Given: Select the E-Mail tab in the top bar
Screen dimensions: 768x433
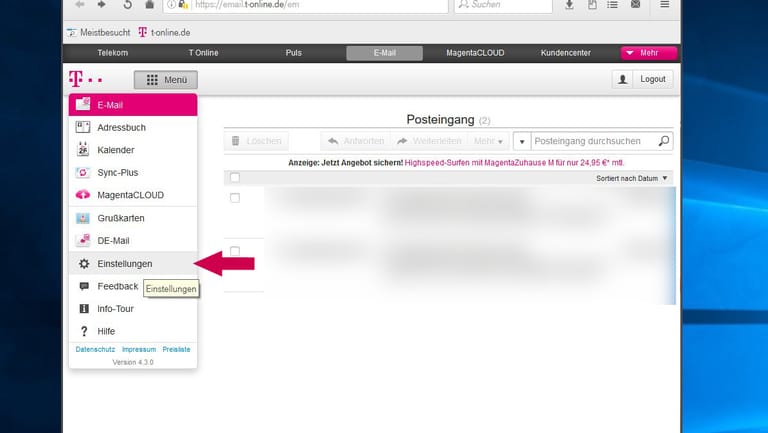Looking at the screenshot, I should click(384, 53).
